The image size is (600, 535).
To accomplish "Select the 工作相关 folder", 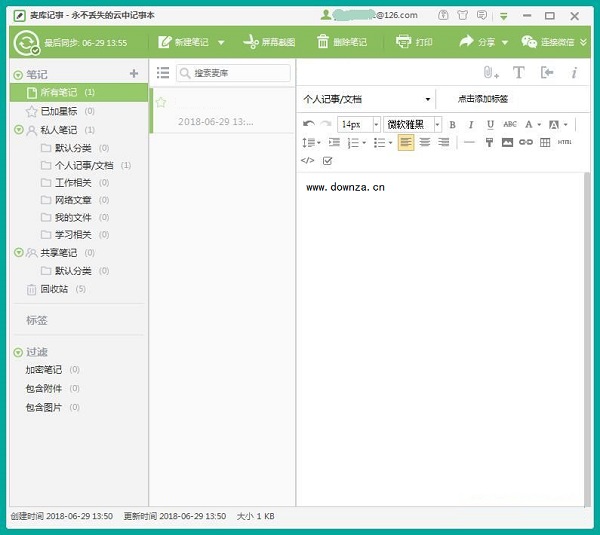I will tap(72, 183).
